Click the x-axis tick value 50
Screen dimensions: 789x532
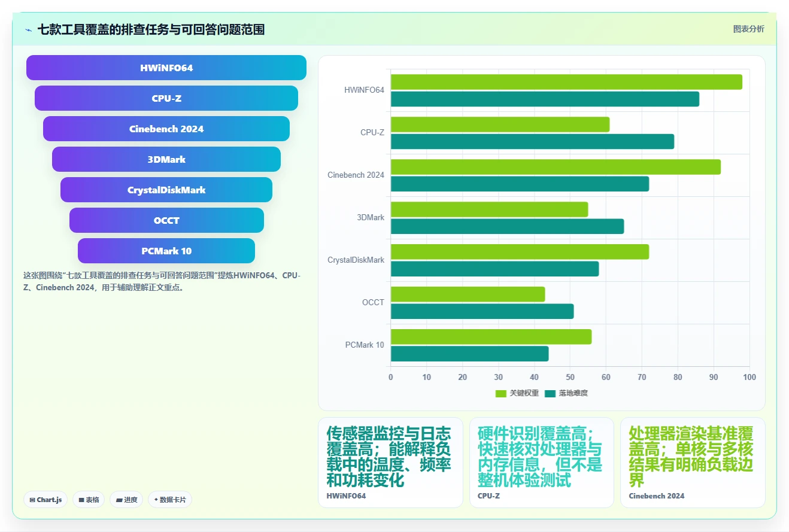point(570,378)
